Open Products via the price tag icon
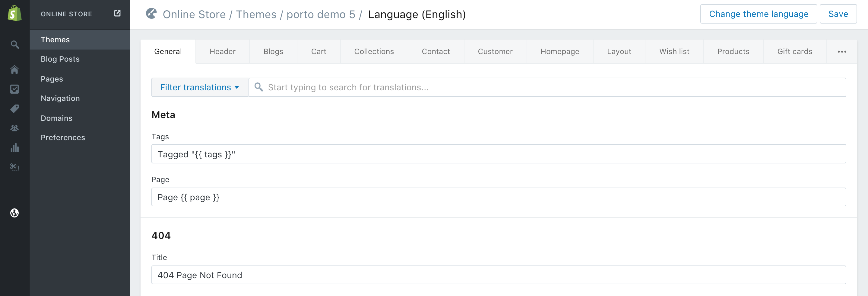This screenshot has width=868, height=296. (x=14, y=109)
